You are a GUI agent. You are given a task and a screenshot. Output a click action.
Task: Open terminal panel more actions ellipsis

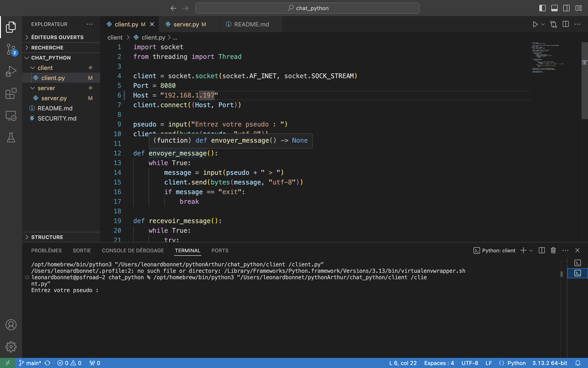pos(565,250)
